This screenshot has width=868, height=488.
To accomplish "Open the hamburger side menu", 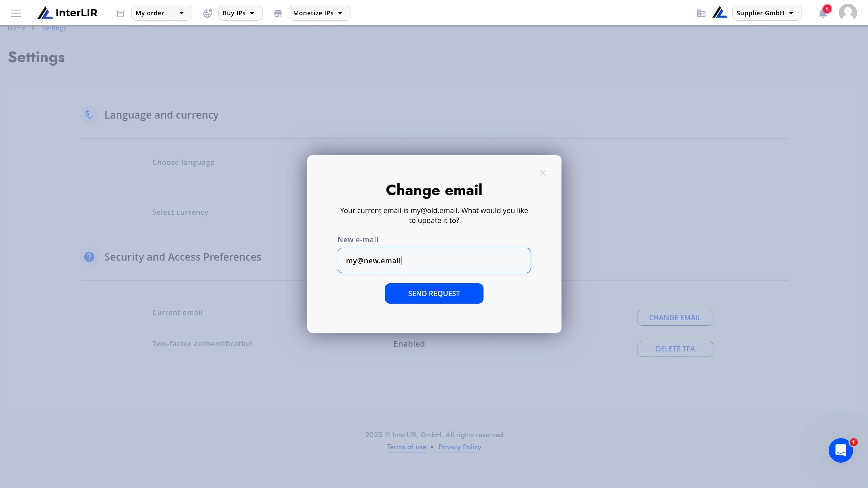I will click(16, 13).
